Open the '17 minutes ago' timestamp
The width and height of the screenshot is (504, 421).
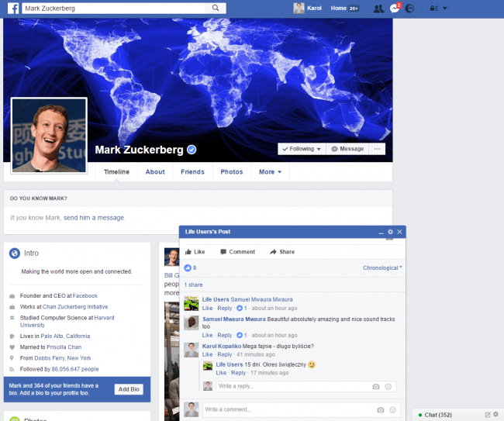[269, 373]
